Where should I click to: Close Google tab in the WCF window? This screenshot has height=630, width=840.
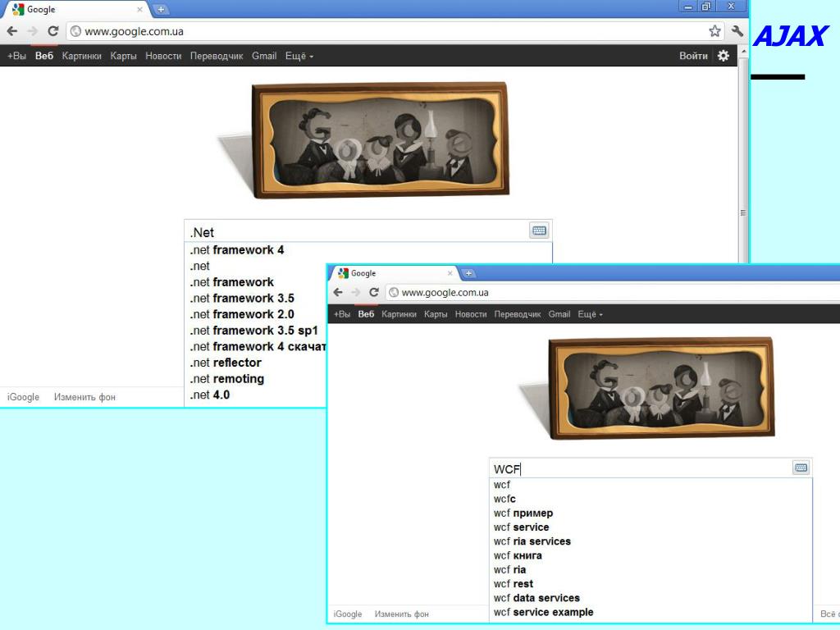450,273
